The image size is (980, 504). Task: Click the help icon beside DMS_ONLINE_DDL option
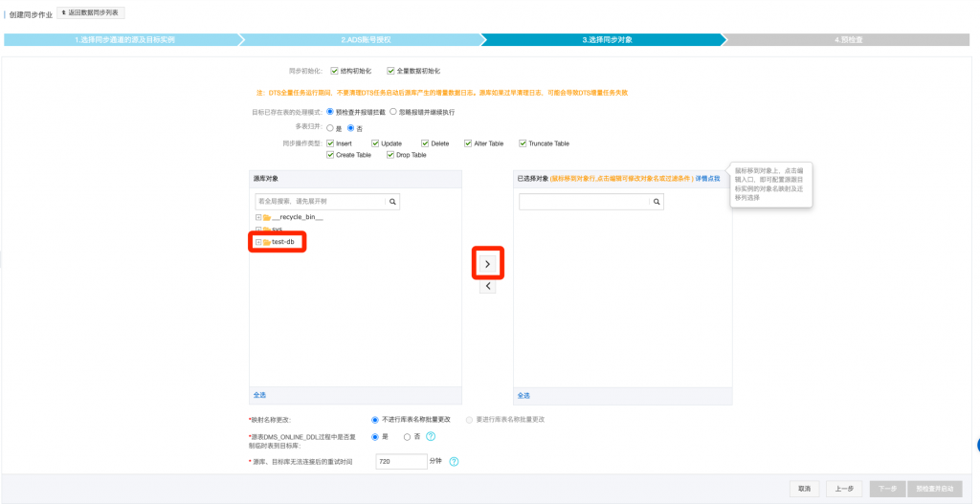(430, 436)
